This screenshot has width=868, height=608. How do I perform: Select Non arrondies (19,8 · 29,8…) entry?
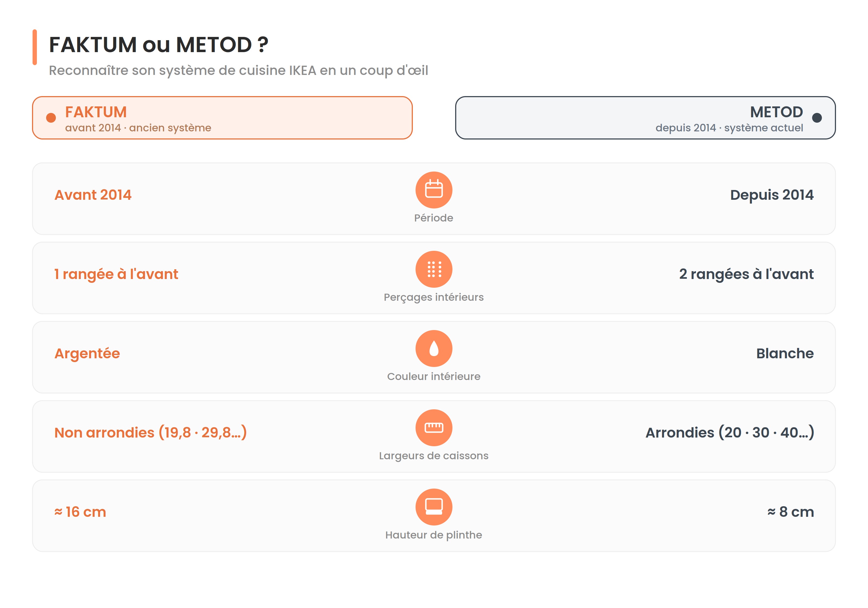coord(151,432)
